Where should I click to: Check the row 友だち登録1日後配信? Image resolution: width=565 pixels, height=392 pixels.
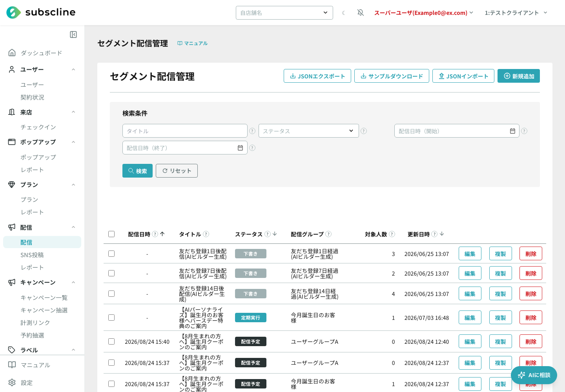111,254
